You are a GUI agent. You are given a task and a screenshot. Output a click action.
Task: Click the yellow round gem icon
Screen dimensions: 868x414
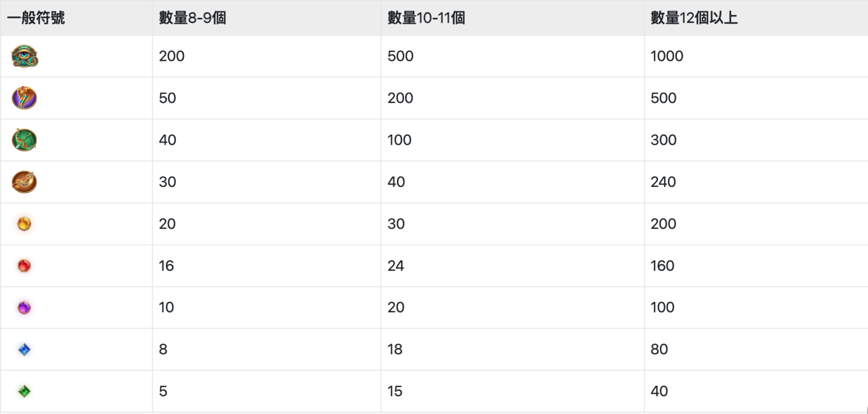tap(24, 224)
